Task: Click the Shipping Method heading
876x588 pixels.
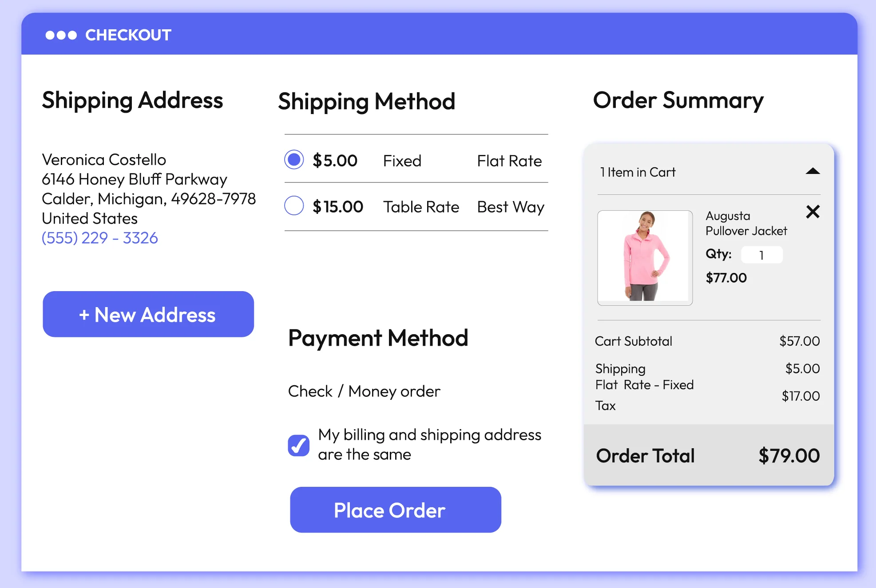Action: (367, 102)
